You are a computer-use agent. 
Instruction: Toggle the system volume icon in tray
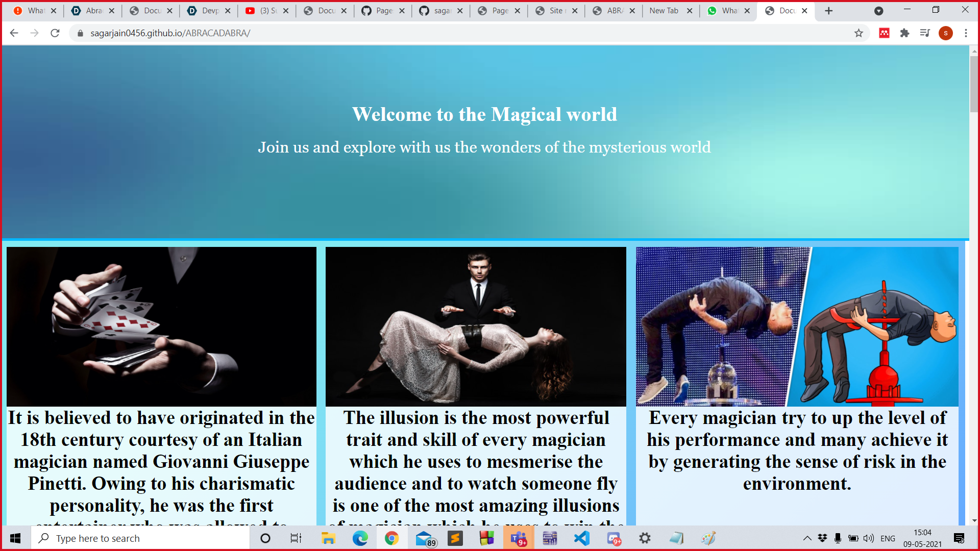click(x=868, y=538)
